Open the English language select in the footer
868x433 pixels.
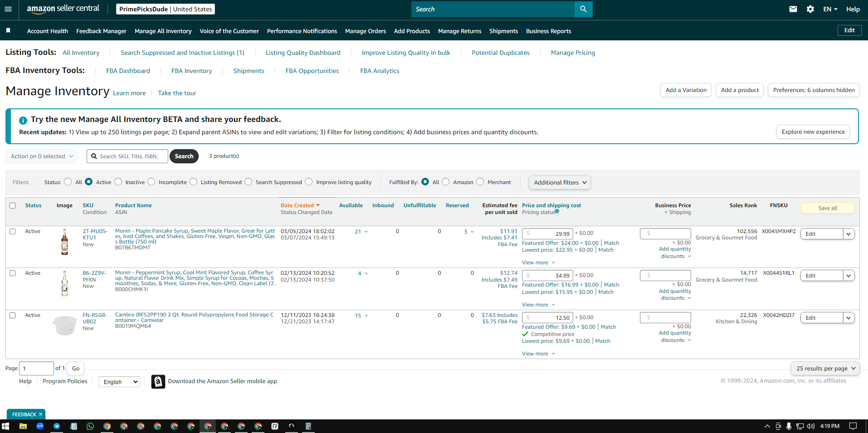(119, 382)
